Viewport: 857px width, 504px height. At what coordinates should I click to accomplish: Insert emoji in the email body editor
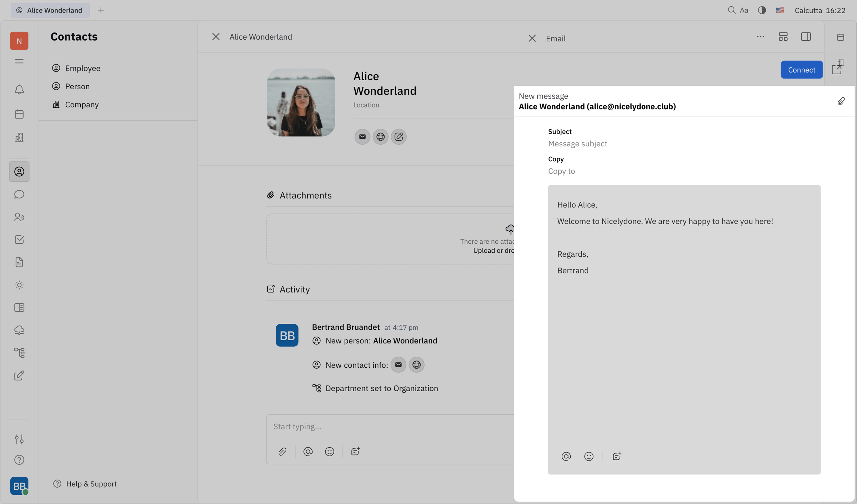[589, 456]
